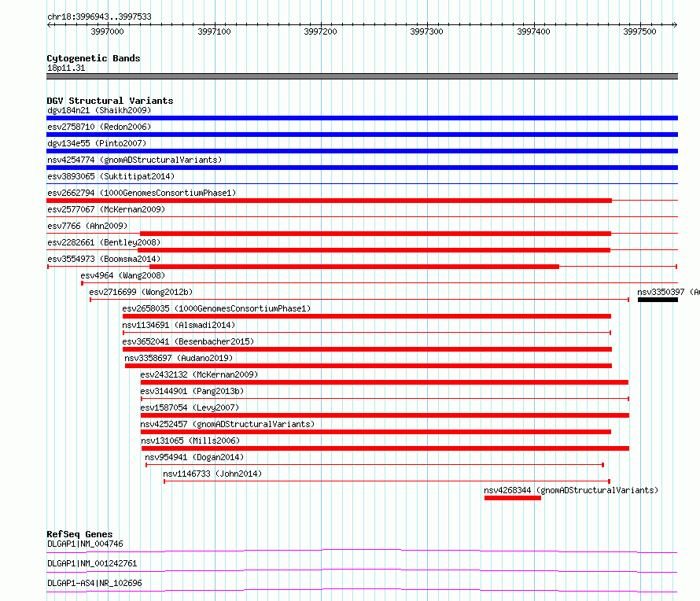
Task: Click the magenta DLGAP1-AS4 transcript line
Action: click(362, 590)
